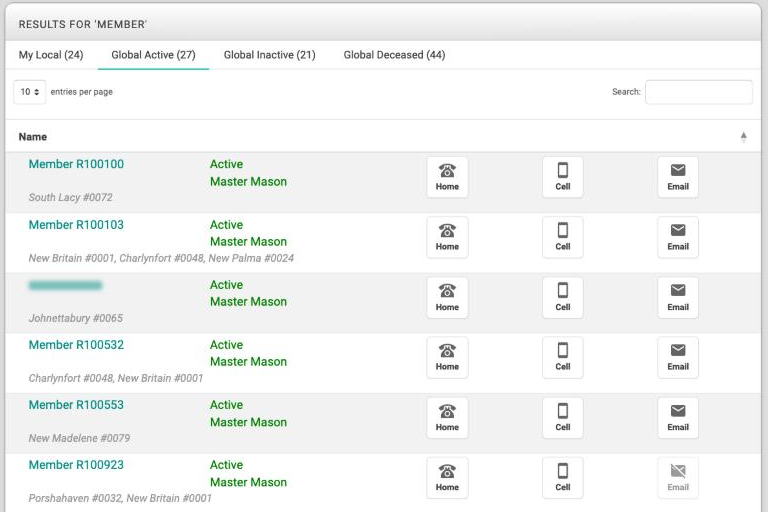This screenshot has height=512, width=768.
Task: Email Member R100100
Action: pos(678,177)
